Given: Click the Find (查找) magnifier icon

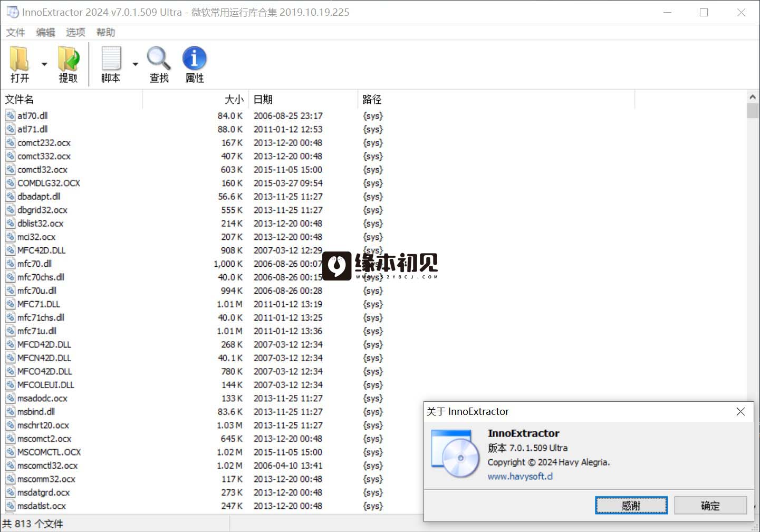Looking at the screenshot, I should coord(159,59).
